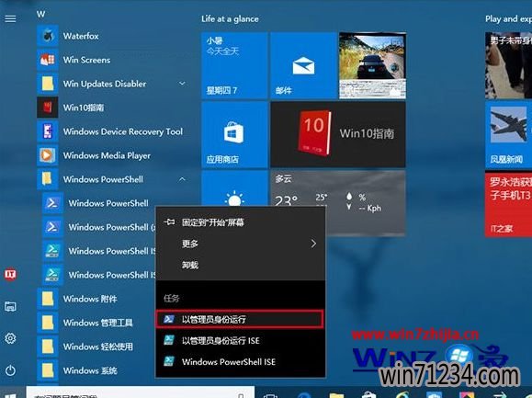Click the Windows 系统 folder icon
Image resolution: width=532 pixels, height=398 pixels.
tap(48, 370)
